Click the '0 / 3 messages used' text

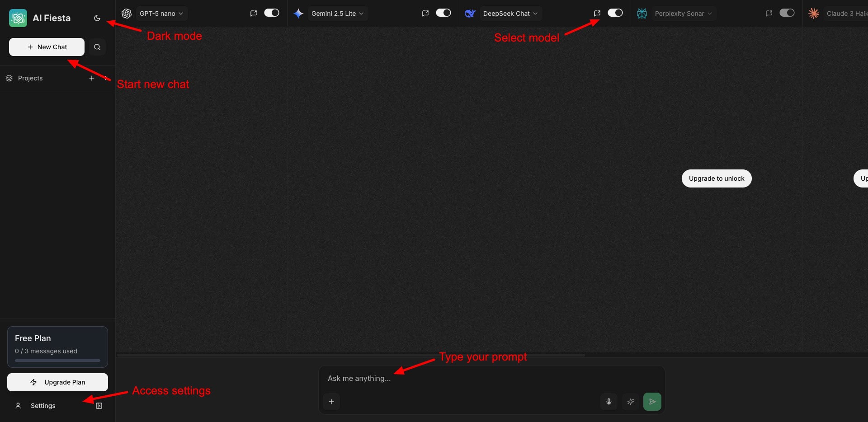pyautogui.click(x=46, y=351)
